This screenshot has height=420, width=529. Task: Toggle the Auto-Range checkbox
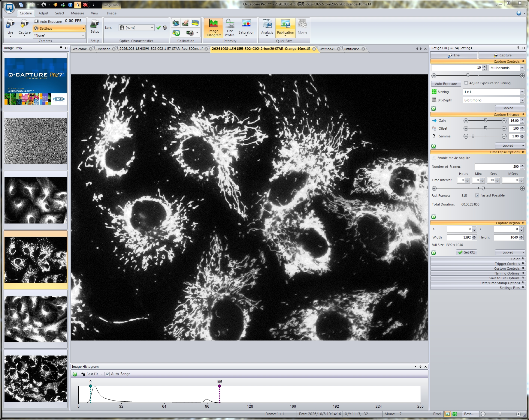pyautogui.click(x=107, y=374)
